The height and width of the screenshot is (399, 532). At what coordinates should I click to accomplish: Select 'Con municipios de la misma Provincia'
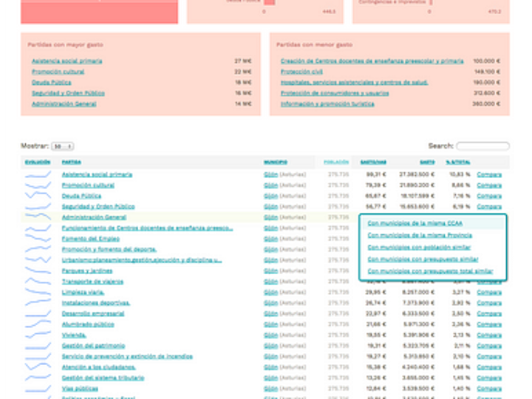point(419,235)
